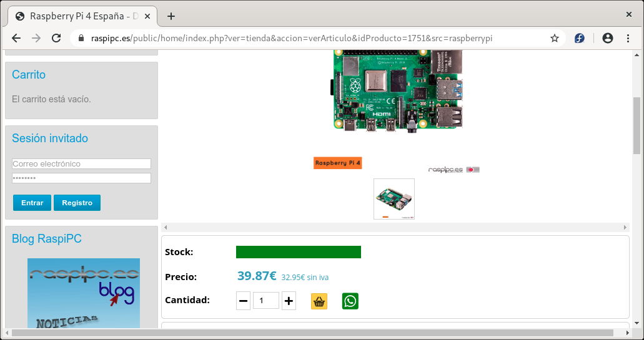Bookmark this page with star icon
644x340 pixels.
(554, 38)
